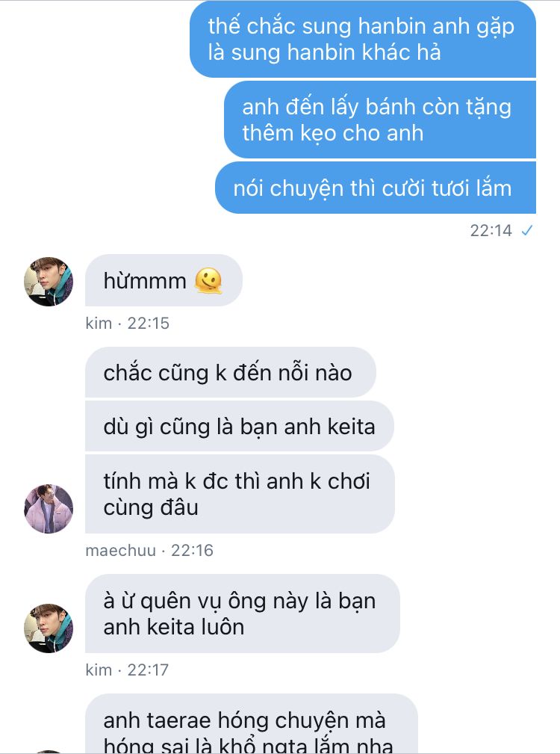
Task: Select the 'hừmmm' message bubble
Action: tap(164, 280)
